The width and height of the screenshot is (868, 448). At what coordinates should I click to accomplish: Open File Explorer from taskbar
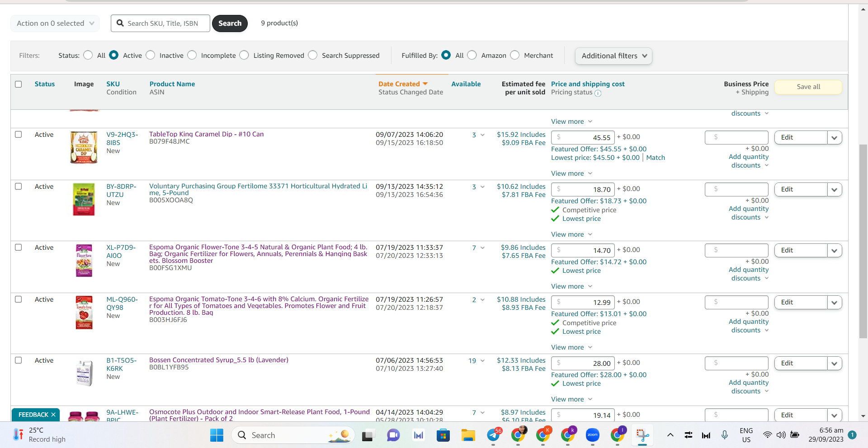468,435
